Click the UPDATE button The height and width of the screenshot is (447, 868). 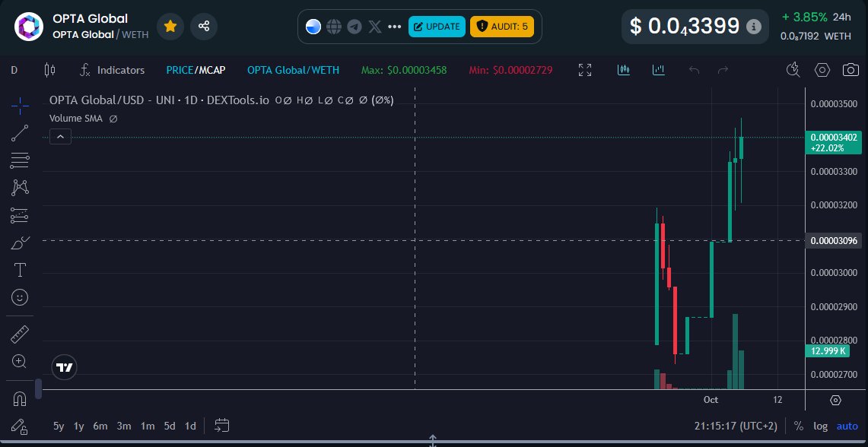pos(437,27)
